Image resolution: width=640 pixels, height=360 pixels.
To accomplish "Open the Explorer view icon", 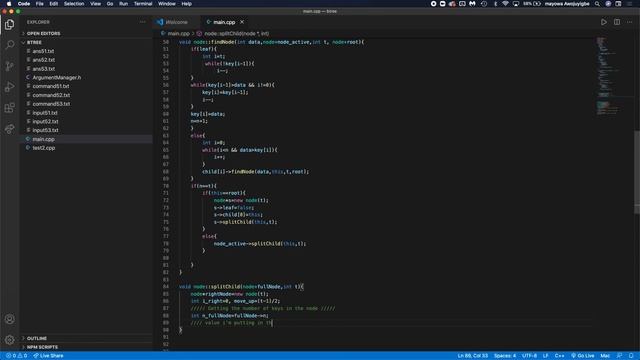I will pos(9,24).
